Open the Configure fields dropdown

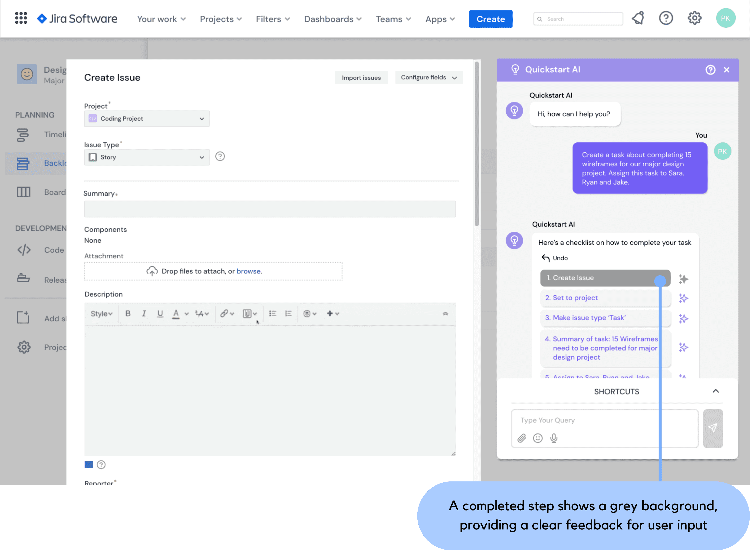tap(429, 78)
